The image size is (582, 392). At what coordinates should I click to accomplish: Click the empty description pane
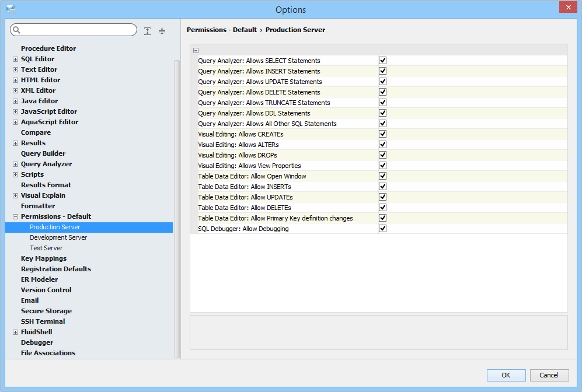pos(379,332)
